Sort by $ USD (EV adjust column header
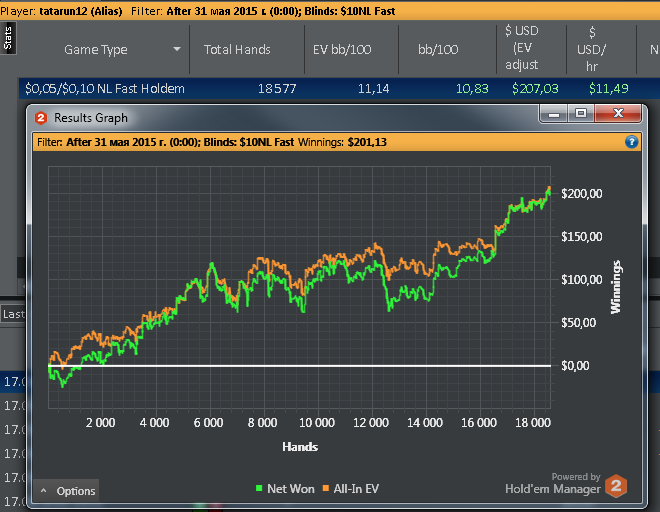This screenshot has height=512, width=660. pyautogui.click(x=522, y=48)
